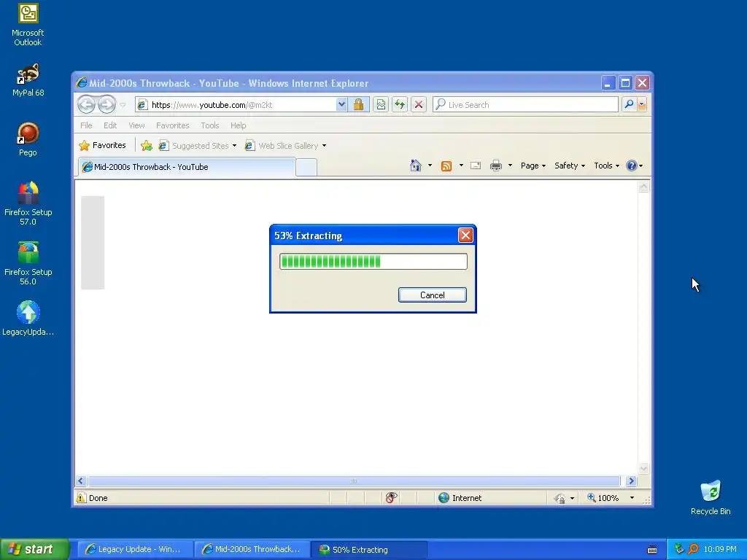
Task: Click the IE Back navigation button
Action: pos(86,104)
